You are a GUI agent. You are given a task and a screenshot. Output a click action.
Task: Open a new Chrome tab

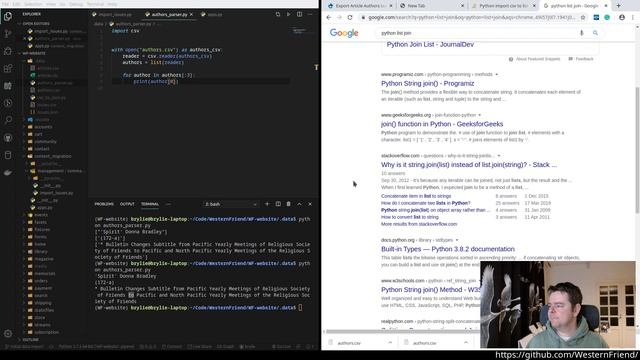pyautogui.click(x=618, y=6)
